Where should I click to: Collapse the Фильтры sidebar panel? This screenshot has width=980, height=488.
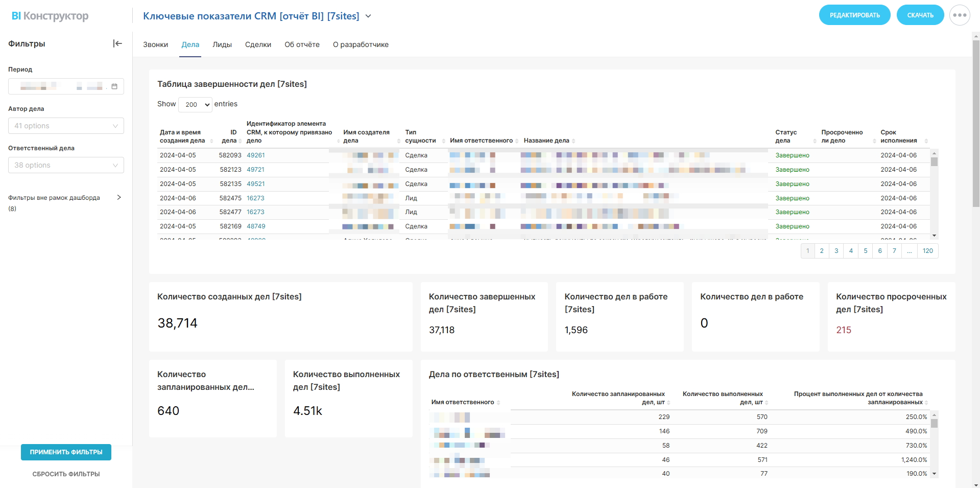coord(117,44)
